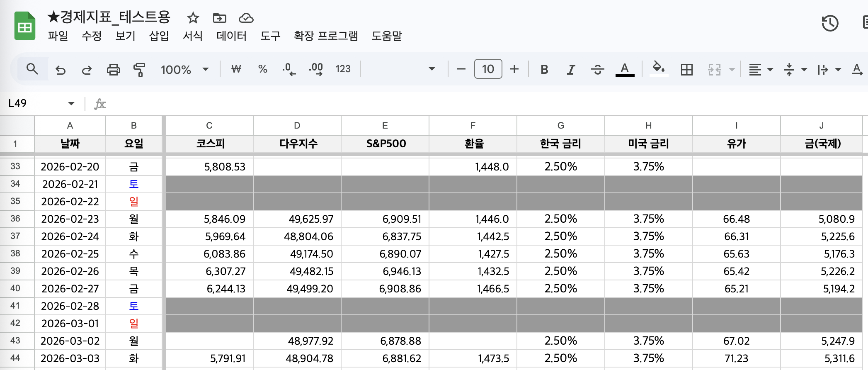The width and height of the screenshot is (868, 370).
Task: Click the merge cells icon
Action: (x=715, y=69)
